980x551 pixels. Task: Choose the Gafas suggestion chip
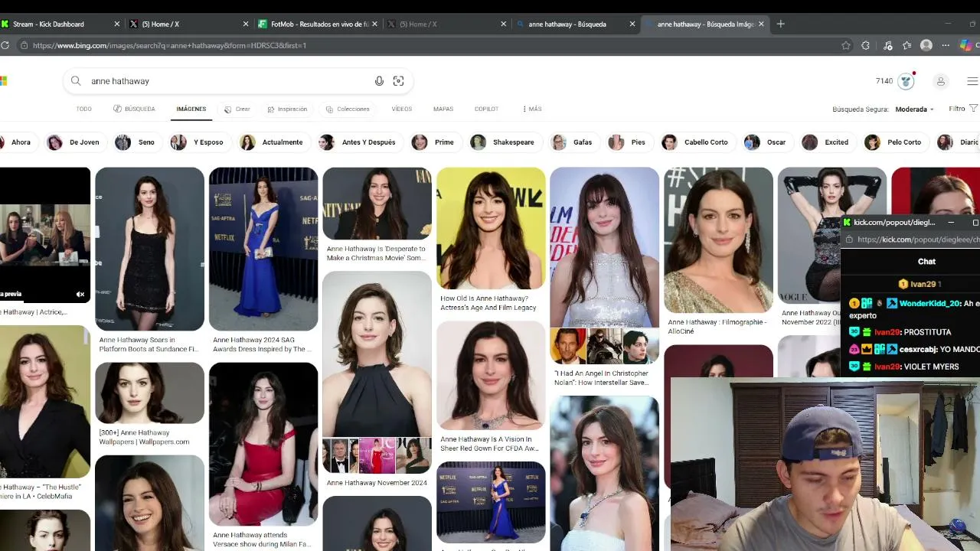tap(573, 142)
